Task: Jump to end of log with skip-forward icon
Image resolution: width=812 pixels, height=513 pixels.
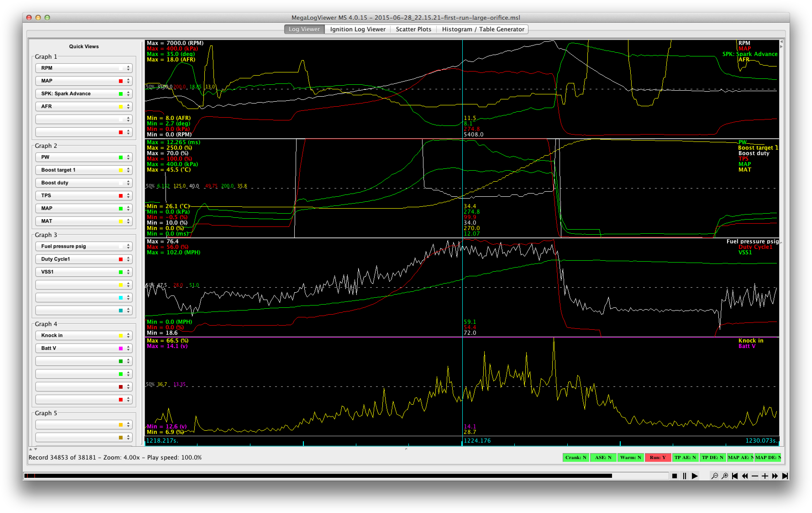Action: point(785,476)
